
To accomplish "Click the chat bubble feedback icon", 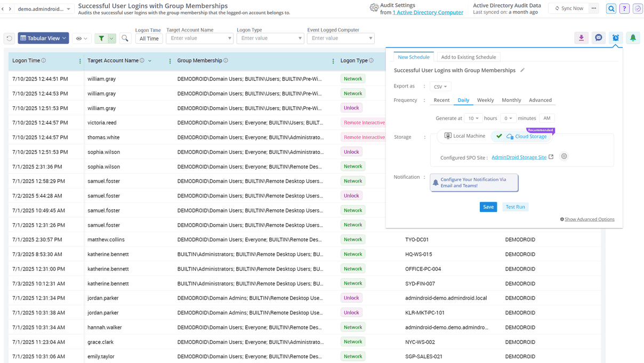I will coord(599,38).
